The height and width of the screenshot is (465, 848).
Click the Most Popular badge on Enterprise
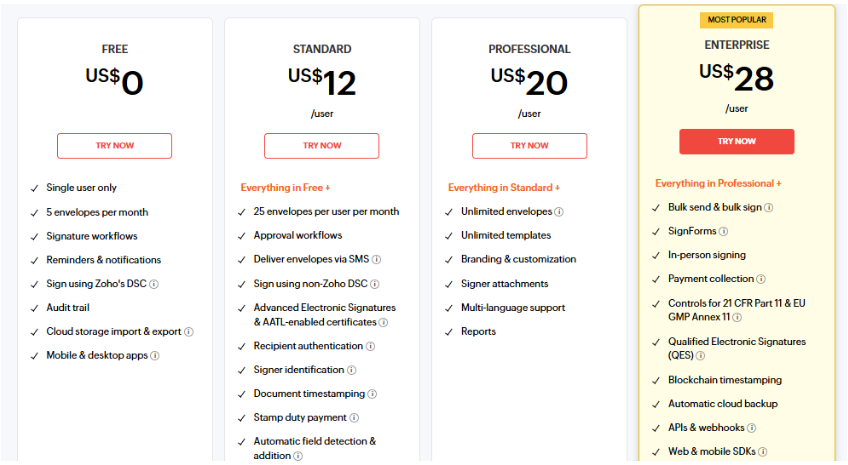pyautogui.click(x=736, y=20)
